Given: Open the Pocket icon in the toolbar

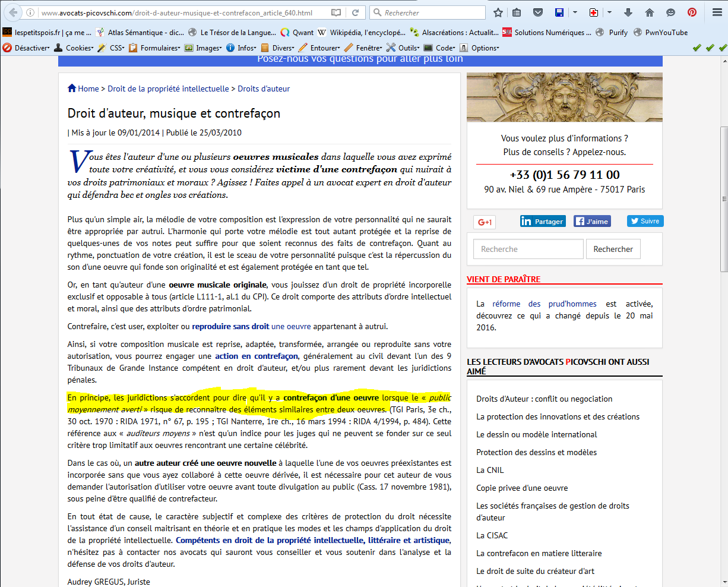Looking at the screenshot, I should [537, 12].
